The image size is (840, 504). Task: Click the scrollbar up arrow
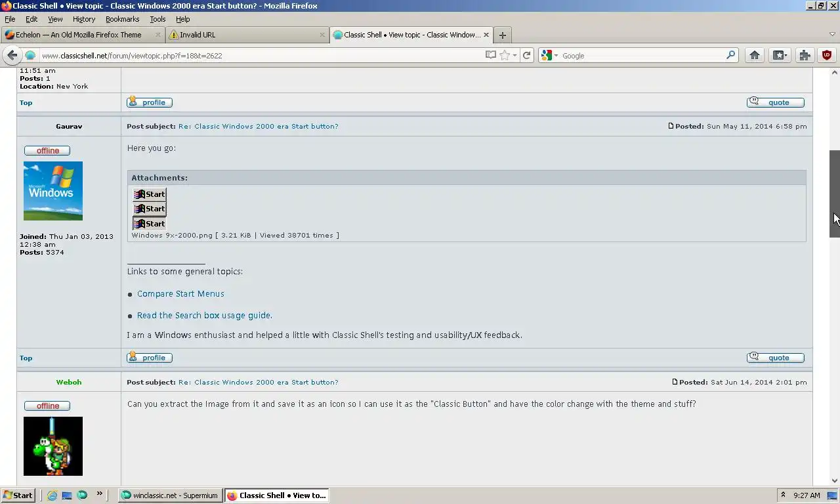point(835,72)
